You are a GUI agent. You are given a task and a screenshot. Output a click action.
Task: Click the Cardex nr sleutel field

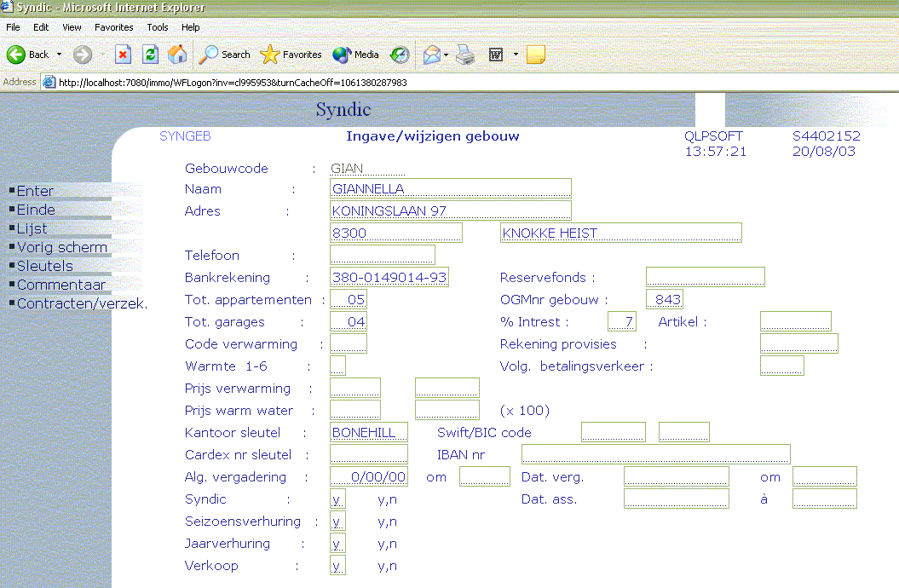pos(369,454)
